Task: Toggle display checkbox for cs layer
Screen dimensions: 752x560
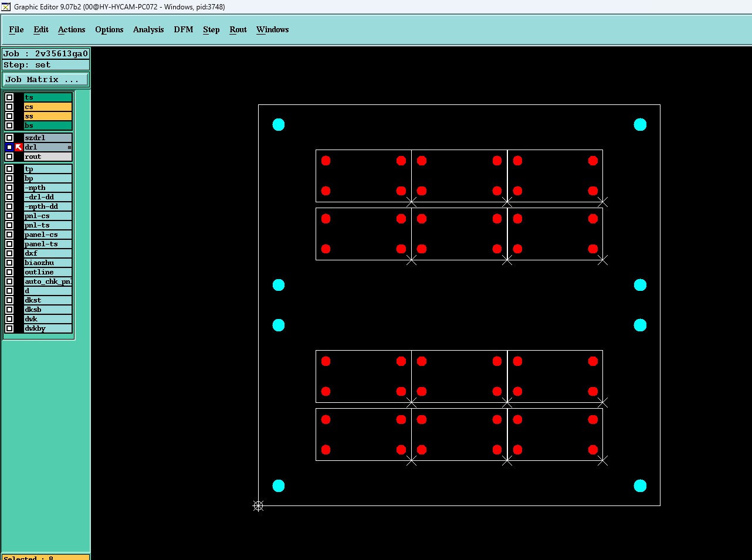Action: pyautogui.click(x=9, y=107)
